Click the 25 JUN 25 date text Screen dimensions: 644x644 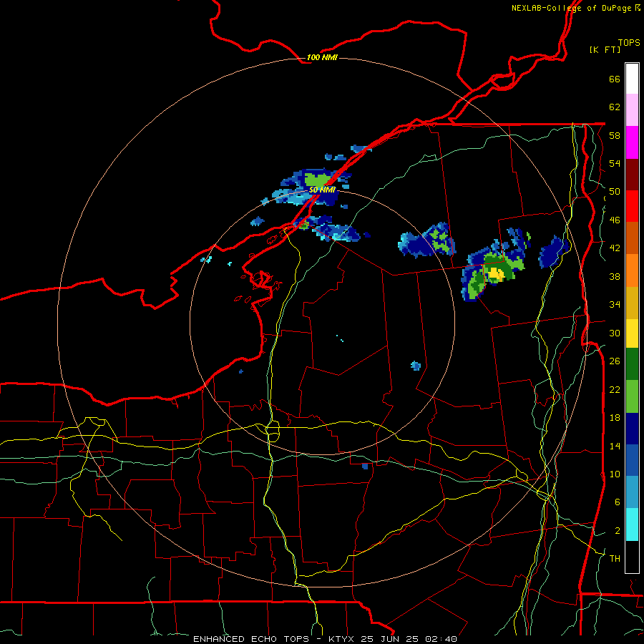pos(389,639)
